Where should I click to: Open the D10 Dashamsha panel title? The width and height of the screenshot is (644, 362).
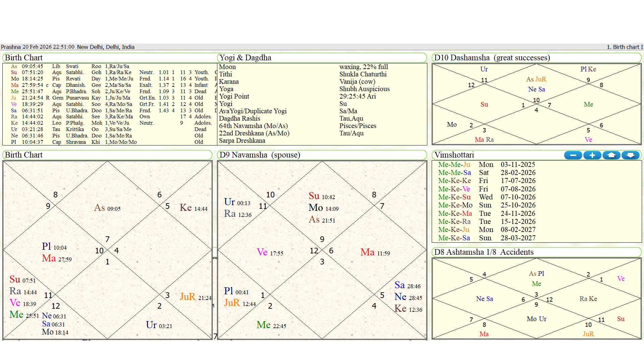pos(492,58)
